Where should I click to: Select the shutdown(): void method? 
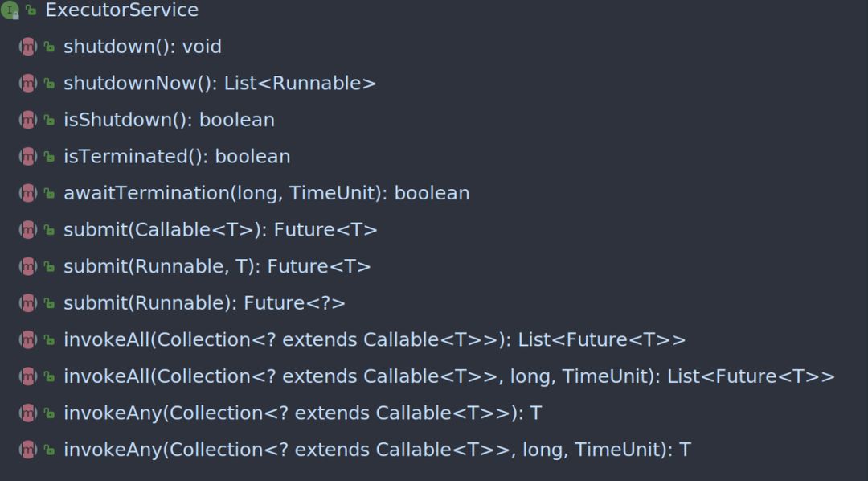click(142, 47)
